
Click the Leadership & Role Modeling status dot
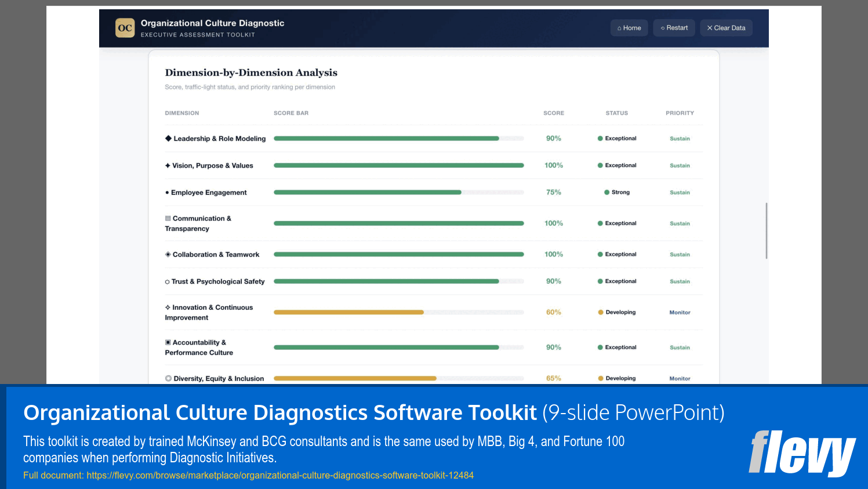coord(600,139)
